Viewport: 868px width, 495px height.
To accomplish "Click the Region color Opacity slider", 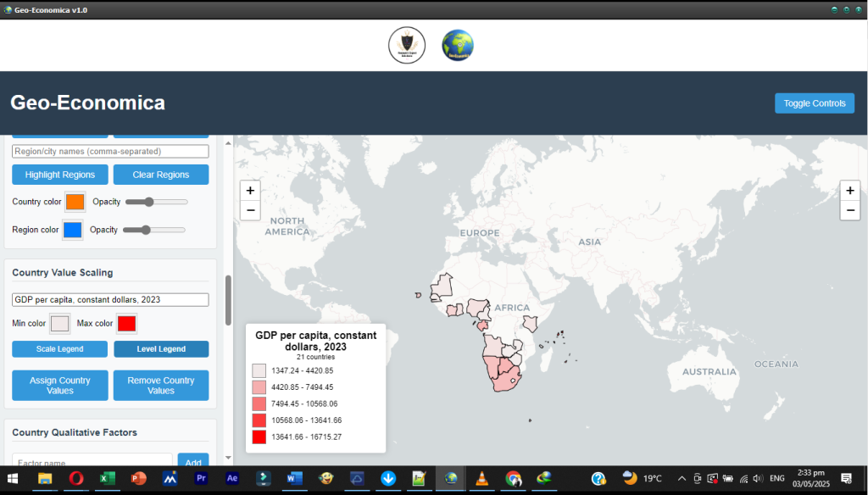I will (154, 230).
